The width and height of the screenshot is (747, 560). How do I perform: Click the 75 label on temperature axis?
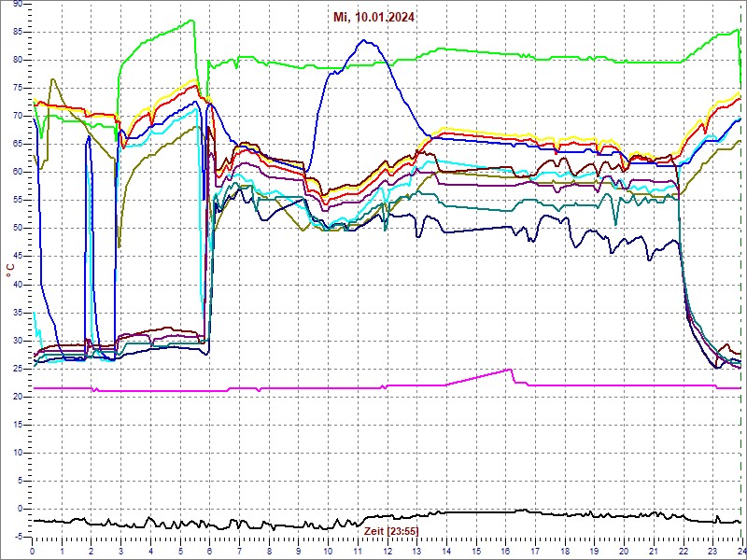[x=18, y=88]
